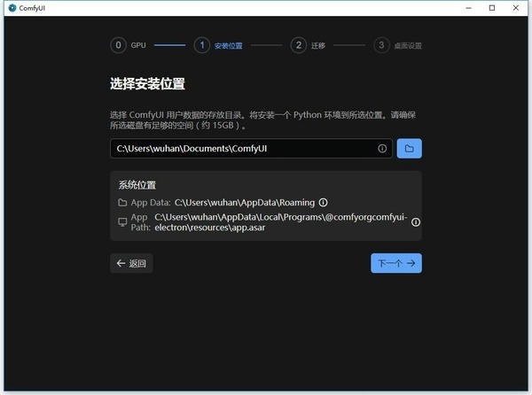The width and height of the screenshot is (532, 395).
Task: Click the info icon next to App Data path
Action: click(x=324, y=202)
